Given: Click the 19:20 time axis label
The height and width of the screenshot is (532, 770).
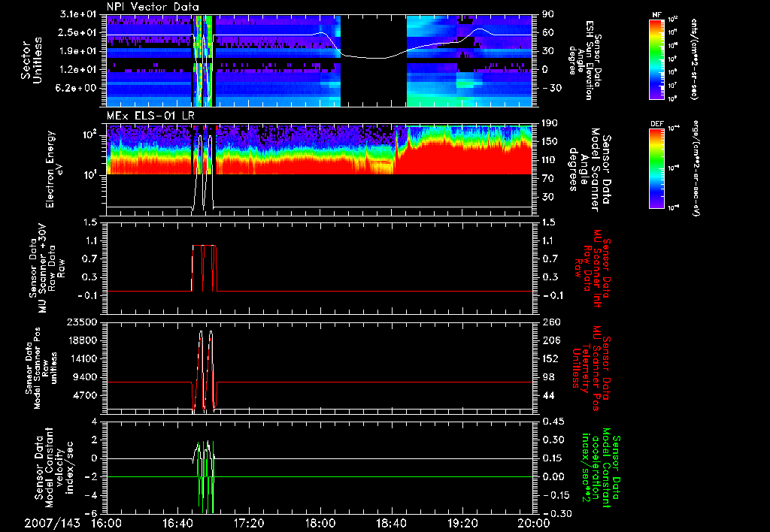Looking at the screenshot, I should point(462,524).
